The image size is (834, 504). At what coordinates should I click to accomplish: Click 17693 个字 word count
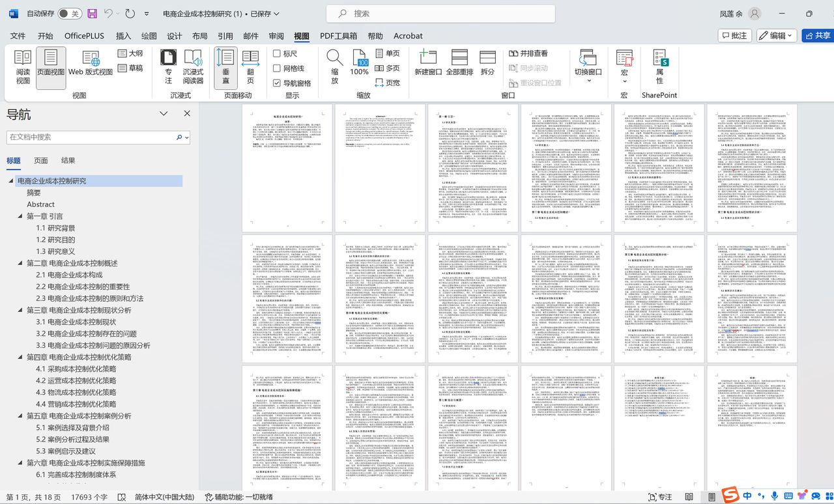tap(90, 497)
